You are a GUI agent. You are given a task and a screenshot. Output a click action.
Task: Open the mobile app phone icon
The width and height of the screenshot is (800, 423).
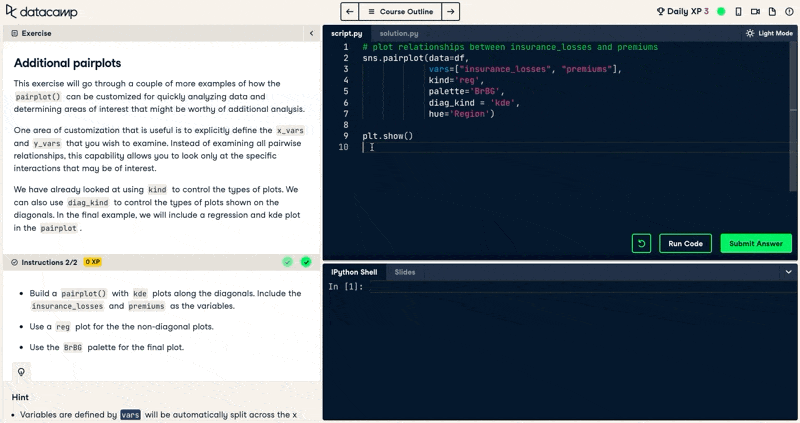pos(738,11)
